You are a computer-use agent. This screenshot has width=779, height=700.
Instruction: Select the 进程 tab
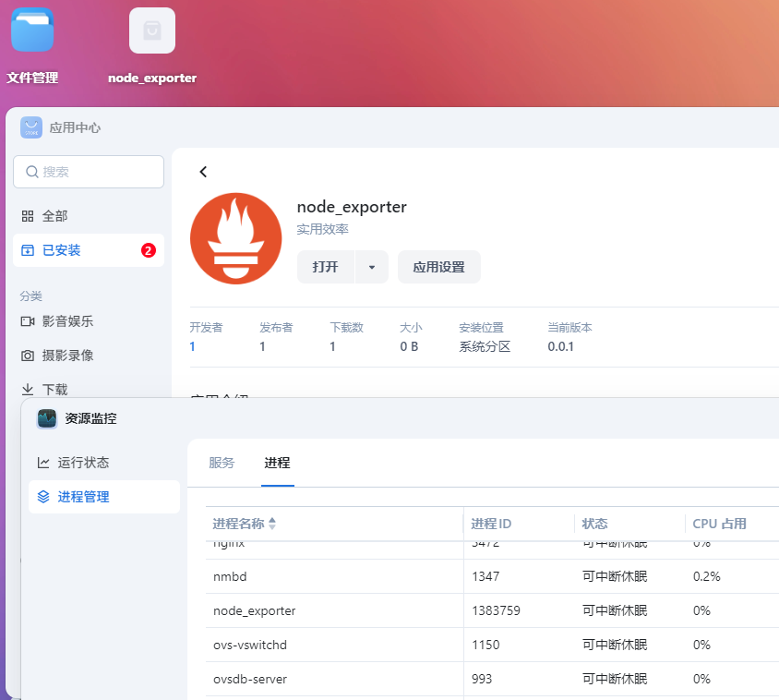(x=277, y=463)
